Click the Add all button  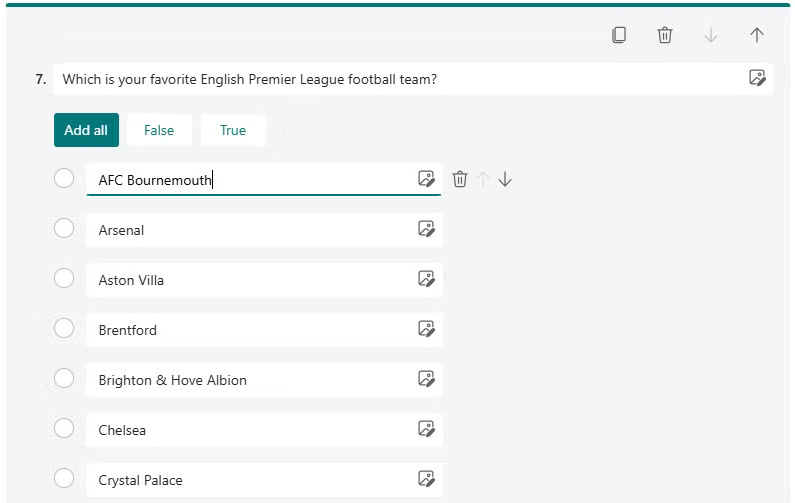pyautogui.click(x=86, y=130)
